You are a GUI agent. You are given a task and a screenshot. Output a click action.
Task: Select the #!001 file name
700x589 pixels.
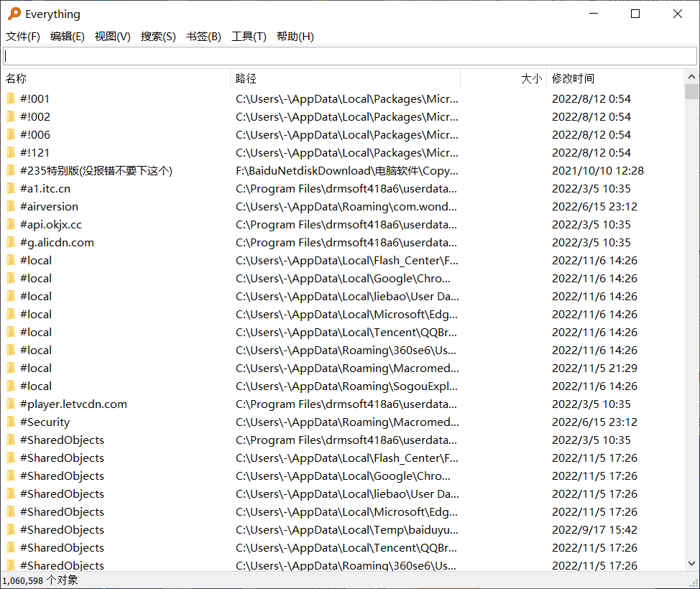pyautogui.click(x=34, y=98)
